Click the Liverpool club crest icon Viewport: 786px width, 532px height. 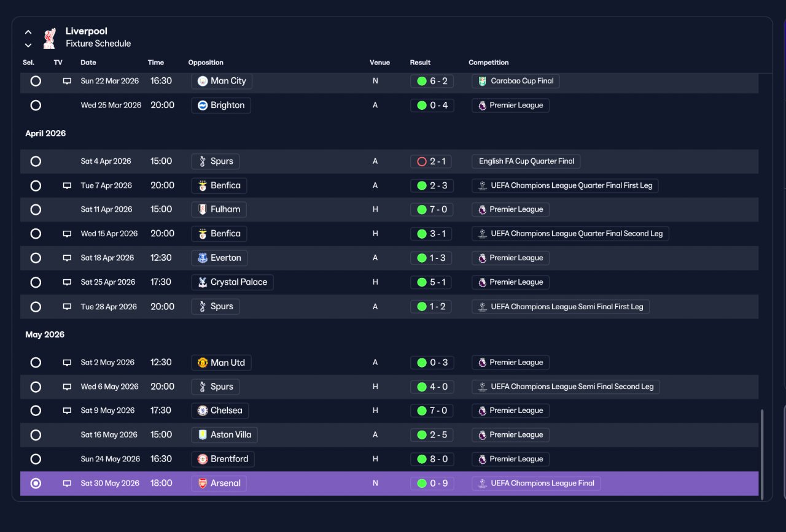click(x=50, y=38)
